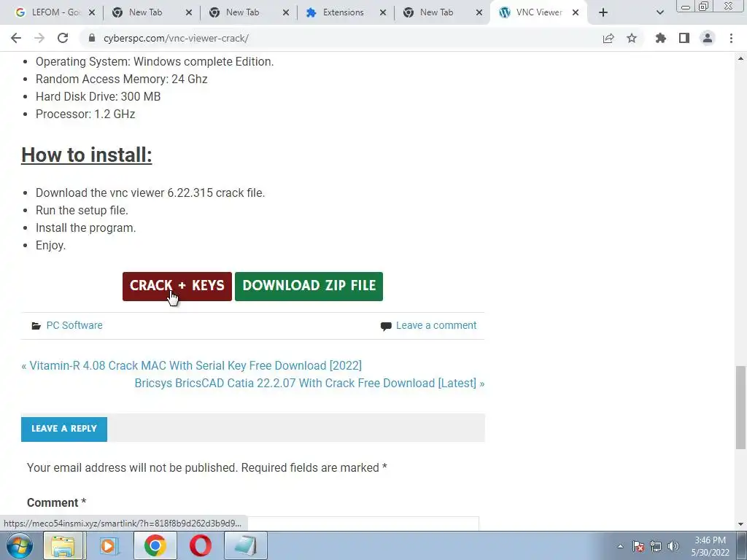This screenshot has width=747, height=560.
Task: Click the 'Enjoy.' list item
Action: [x=50, y=246]
